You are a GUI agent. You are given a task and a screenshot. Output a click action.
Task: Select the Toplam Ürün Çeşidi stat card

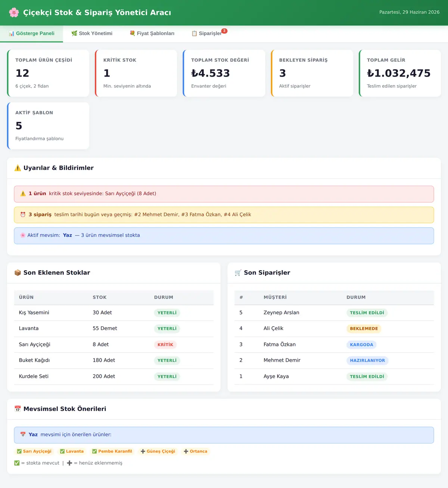(x=48, y=73)
